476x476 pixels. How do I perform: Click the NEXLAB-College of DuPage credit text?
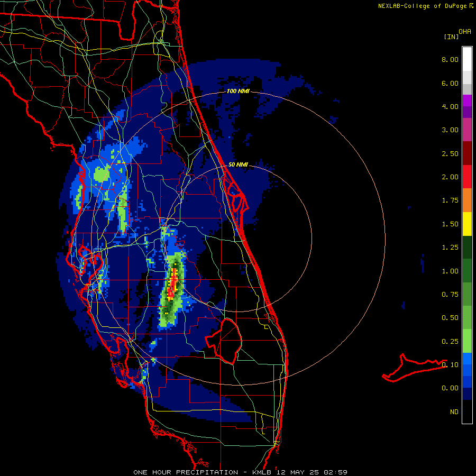pos(422,6)
